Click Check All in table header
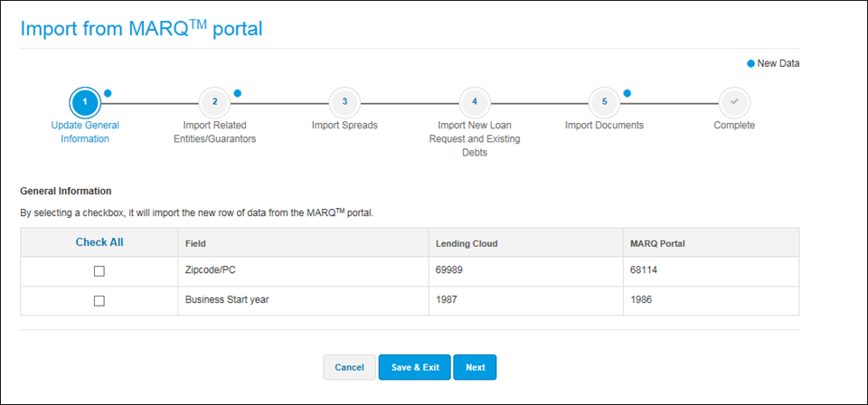The image size is (868, 405). (x=99, y=242)
